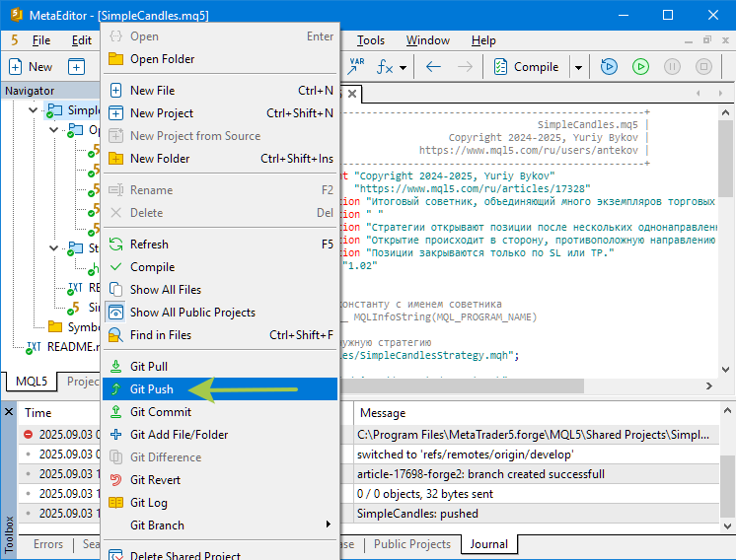Open the Tools menu
The height and width of the screenshot is (560, 736).
pos(370,40)
